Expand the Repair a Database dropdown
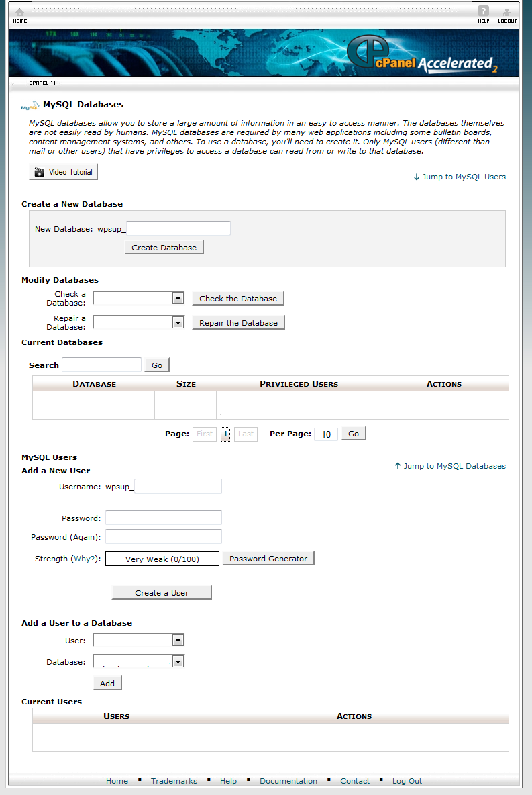The image size is (532, 795). [x=178, y=322]
